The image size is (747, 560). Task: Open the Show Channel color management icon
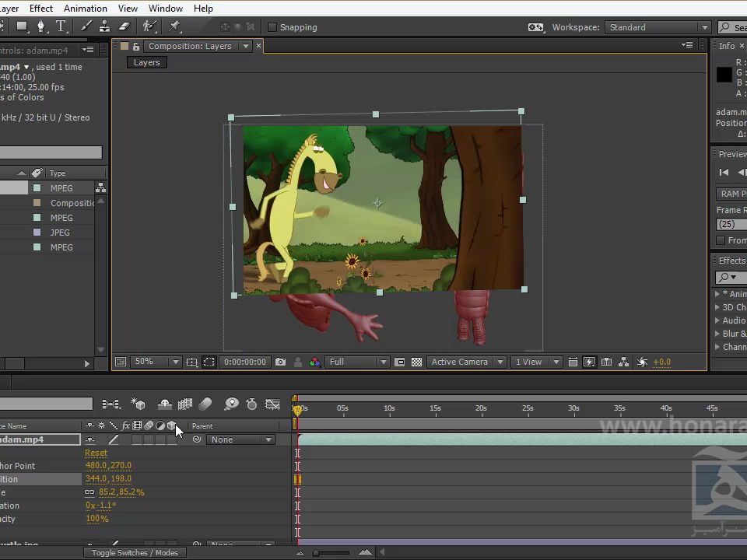(315, 362)
